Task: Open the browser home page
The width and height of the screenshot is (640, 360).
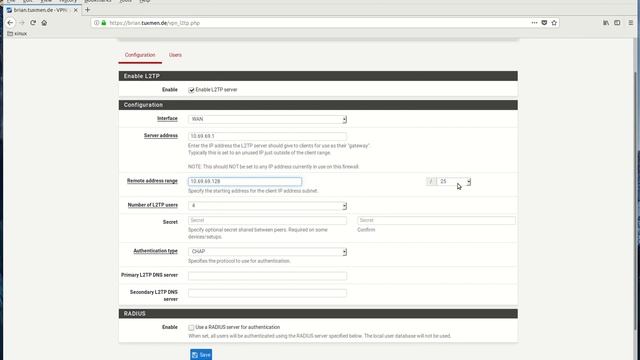Action: [44, 23]
